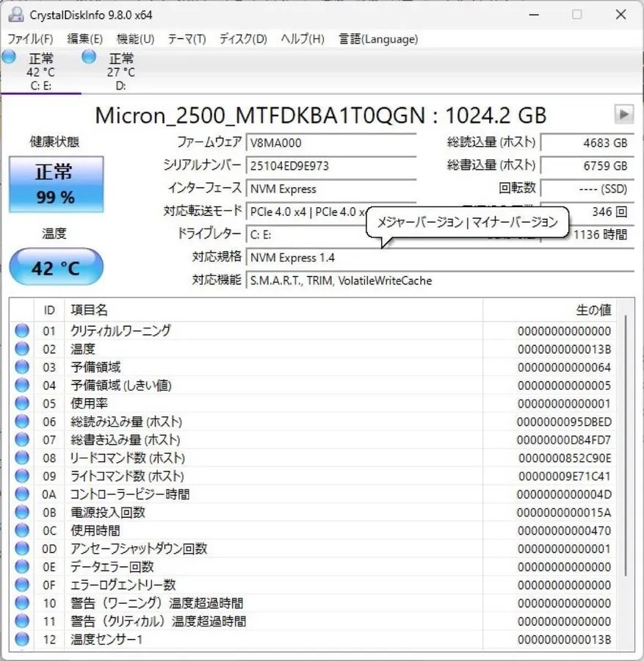Image resolution: width=644 pixels, height=661 pixels.
Task: Click status orb in row 0C 使用時間
Action: [22, 530]
